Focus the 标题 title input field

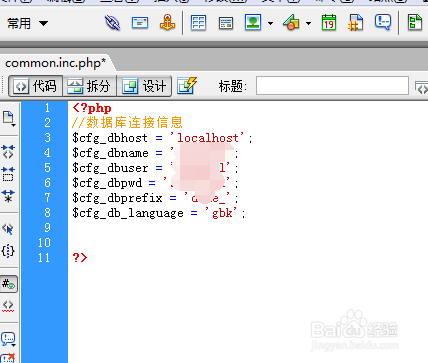tap(332, 86)
